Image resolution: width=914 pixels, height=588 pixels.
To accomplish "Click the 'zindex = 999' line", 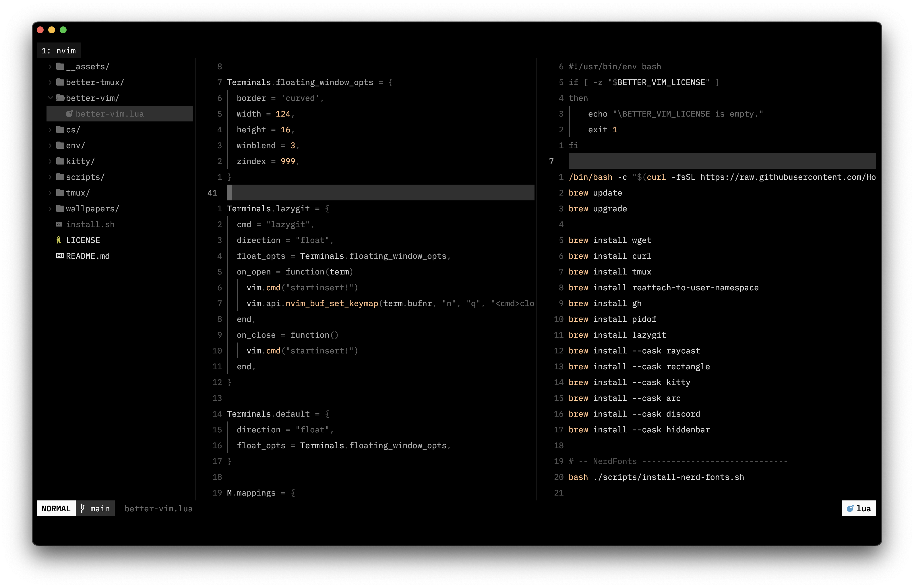I will (x=268, y=161).
